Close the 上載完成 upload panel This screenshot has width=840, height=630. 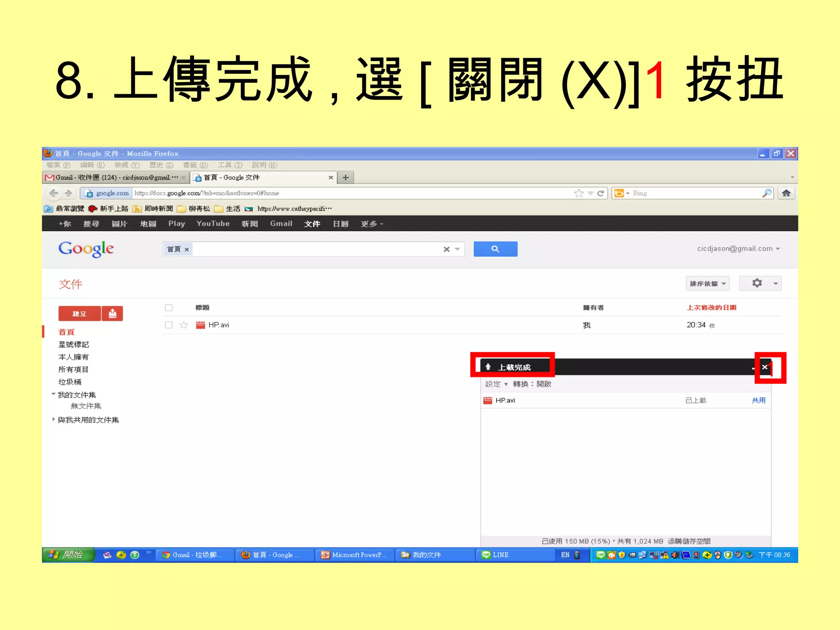coord(765,367)
